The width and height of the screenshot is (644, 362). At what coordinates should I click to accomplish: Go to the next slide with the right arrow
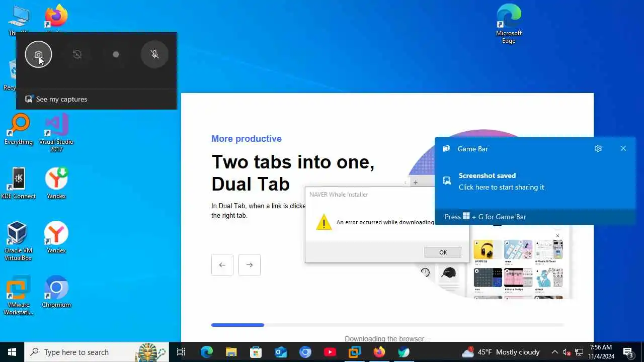[x=250, y=265]
